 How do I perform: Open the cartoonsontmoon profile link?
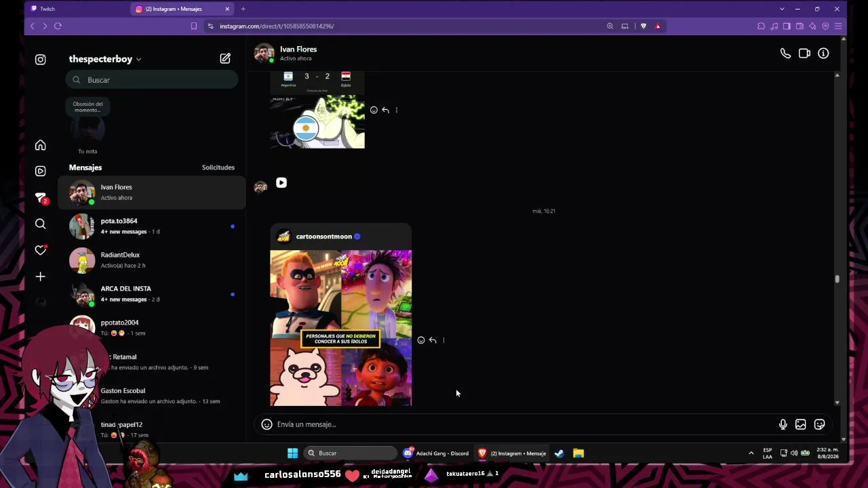pyautogui.click(x=324, y=237)
